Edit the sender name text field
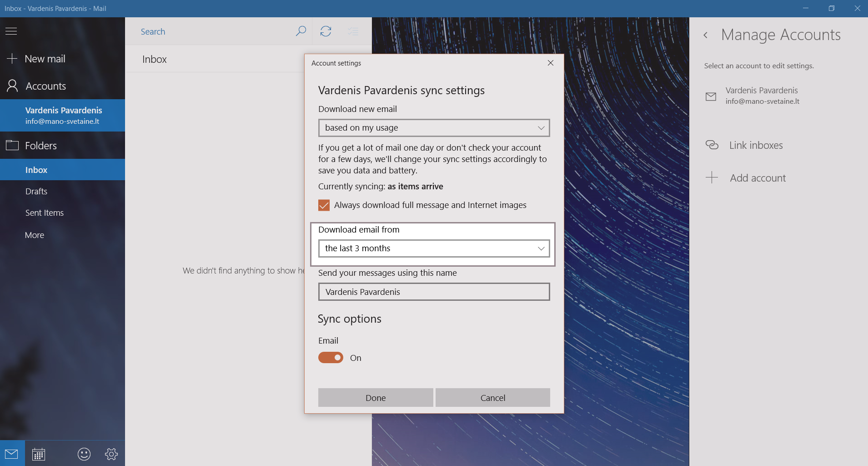The image size is (868, 466). (434, 292)
